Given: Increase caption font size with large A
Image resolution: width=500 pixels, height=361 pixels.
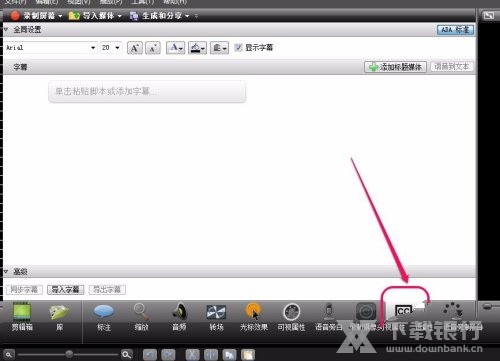Looking at the screenshot, I should 135,48.
